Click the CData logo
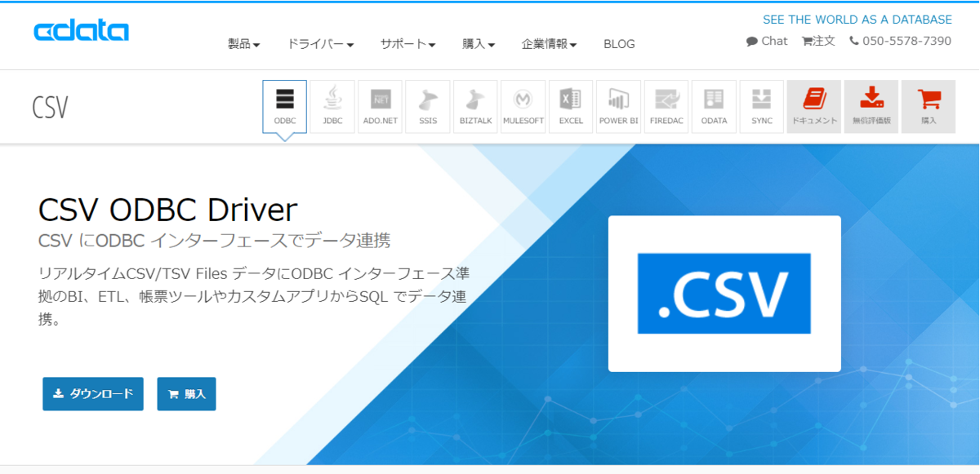Image resolution: width=980 pixels, height=474 pixels. click(81, 31)
